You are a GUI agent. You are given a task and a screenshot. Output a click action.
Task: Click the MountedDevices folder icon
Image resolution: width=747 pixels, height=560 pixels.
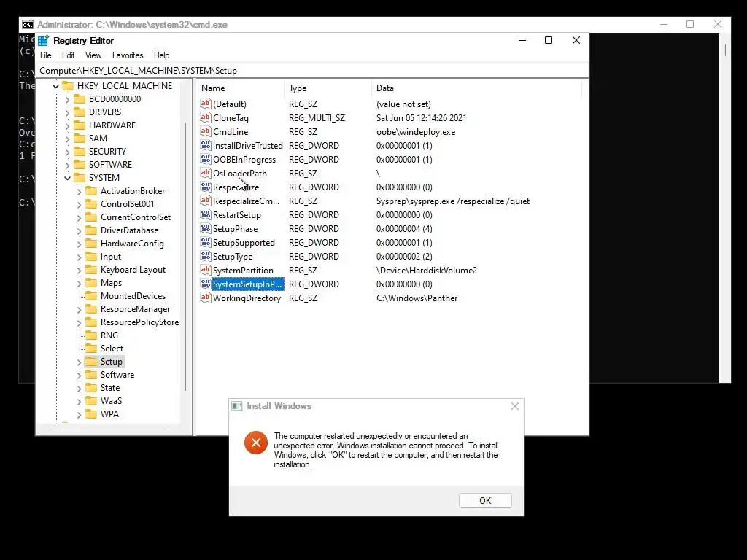[x=91, y=296]
